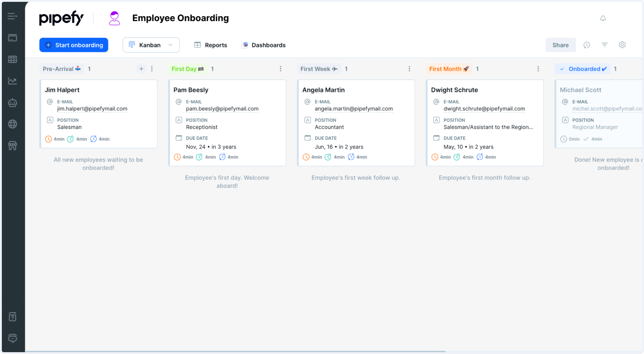
Task: Open First Day column options menu
Action: [281, 69]
